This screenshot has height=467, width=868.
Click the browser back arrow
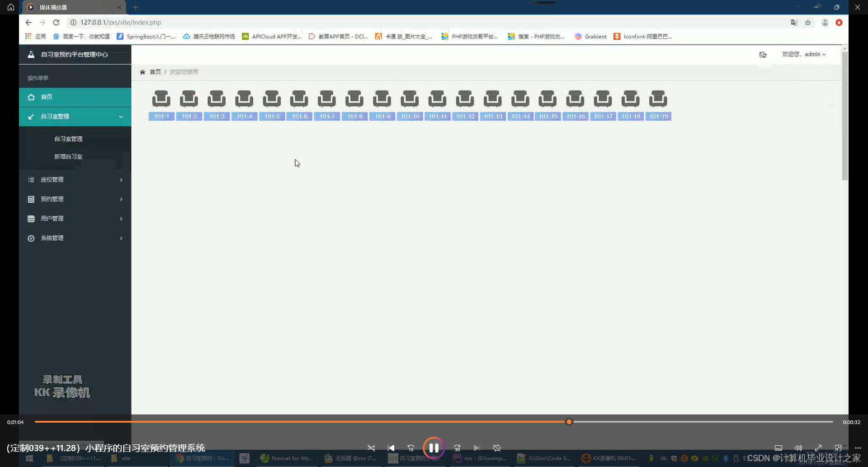point(28,22)
